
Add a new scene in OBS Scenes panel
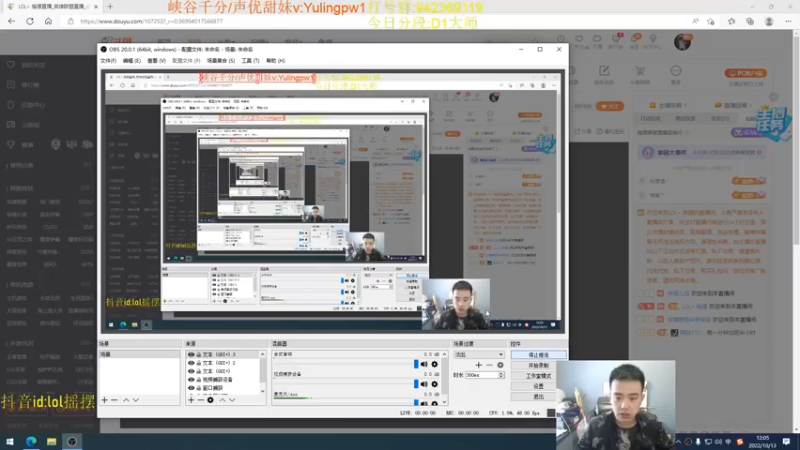coord(105,400)
